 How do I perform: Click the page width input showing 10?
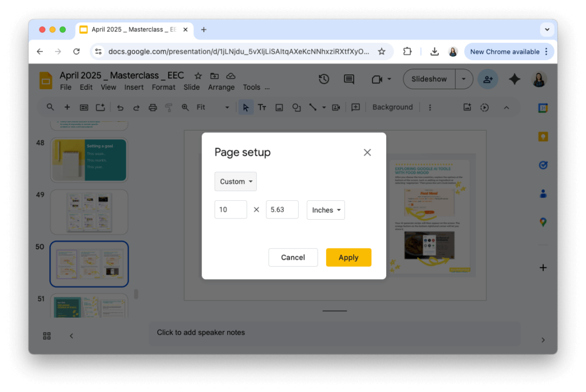click(231, 209)
